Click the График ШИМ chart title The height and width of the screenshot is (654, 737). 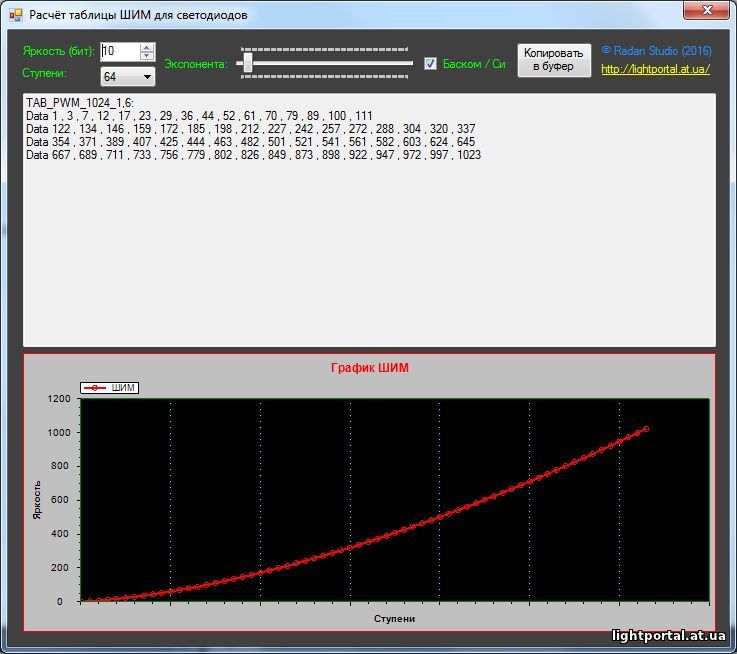point(369,368)
